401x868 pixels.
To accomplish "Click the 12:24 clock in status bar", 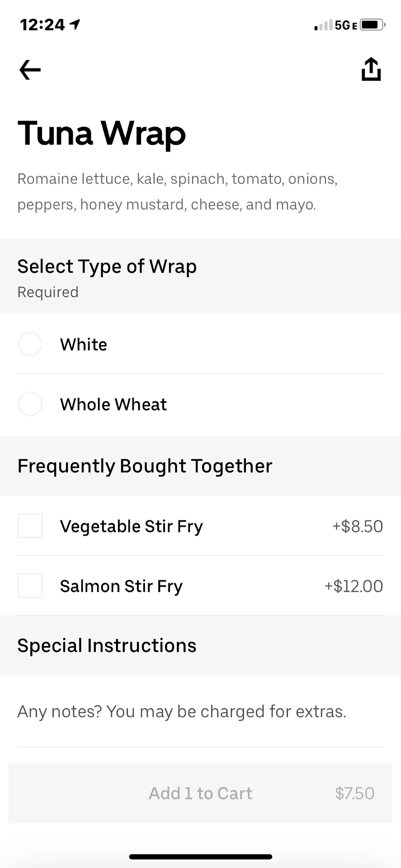I will coord(42,25).
